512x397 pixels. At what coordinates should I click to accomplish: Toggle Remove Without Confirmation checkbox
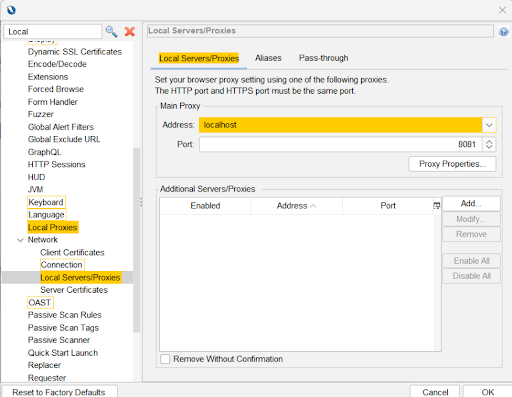coord(165,359)
